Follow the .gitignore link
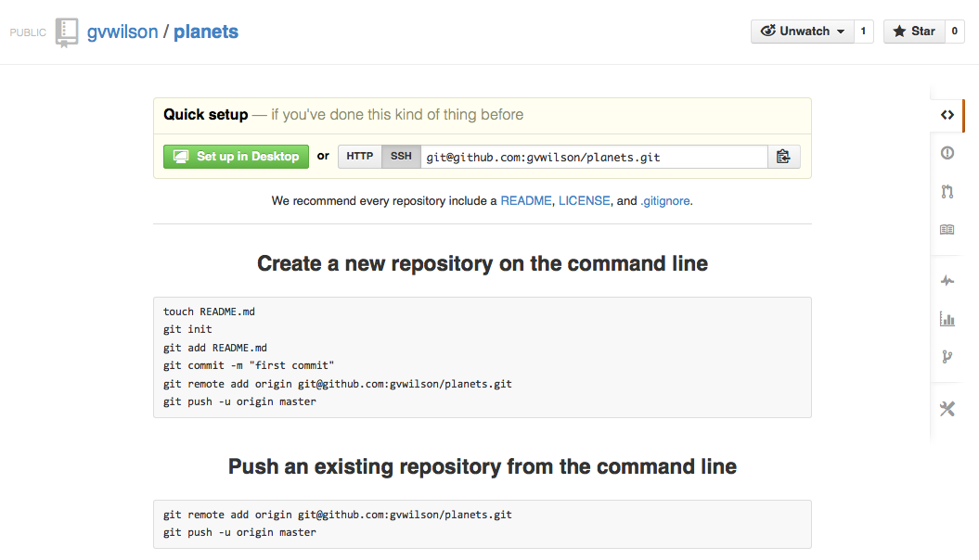 click(x=665, y=201)
